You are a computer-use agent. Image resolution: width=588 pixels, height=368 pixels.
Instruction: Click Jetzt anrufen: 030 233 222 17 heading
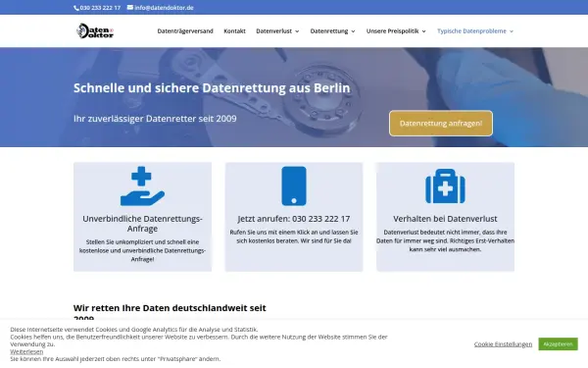click(294, 219)
